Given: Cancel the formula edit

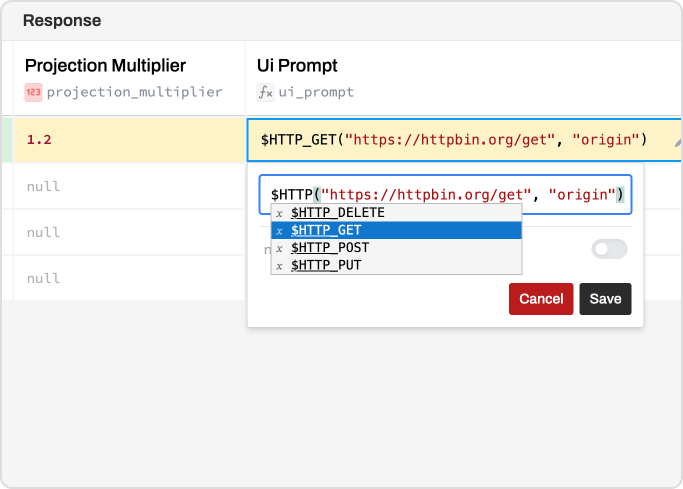Looking at the screenshot, I should tap(541, 299).
